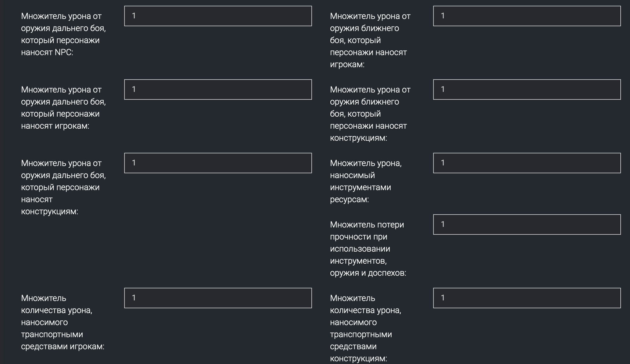Click the "наносимый инструментами ресурсам:" label
The width and height of the screenshot is (630, 364).
(x=366, y=181)
